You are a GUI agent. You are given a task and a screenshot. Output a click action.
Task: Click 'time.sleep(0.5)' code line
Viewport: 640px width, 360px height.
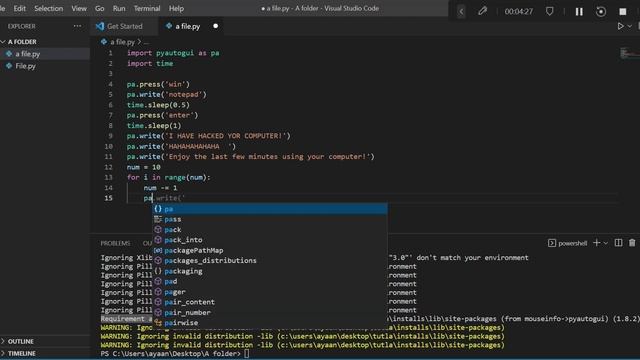pos(158,105)
